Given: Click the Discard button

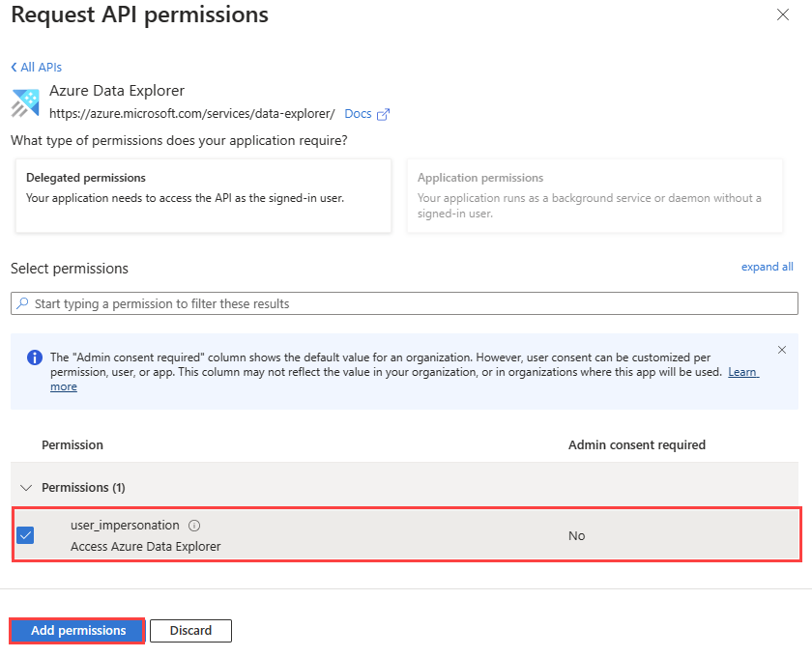Looking at the screenshot, I should click(x=190, y=631).
